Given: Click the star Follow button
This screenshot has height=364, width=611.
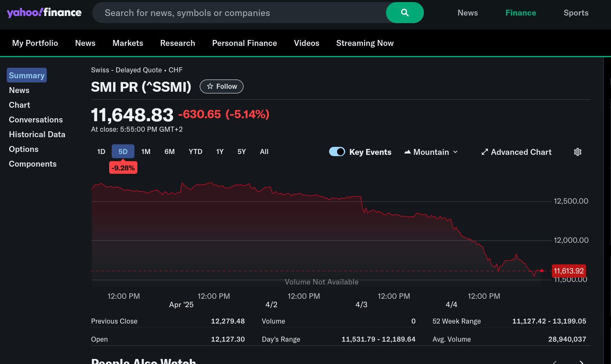Looking at the screenshot, I should click(x=222, y=86).
